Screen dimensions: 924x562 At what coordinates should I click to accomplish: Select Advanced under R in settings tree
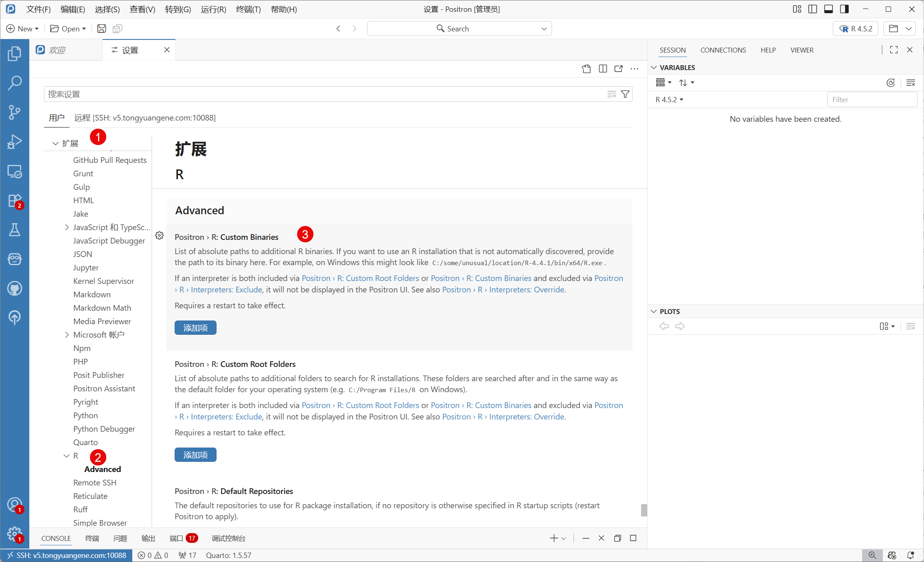pyautogui.click(x=103, y=469)
